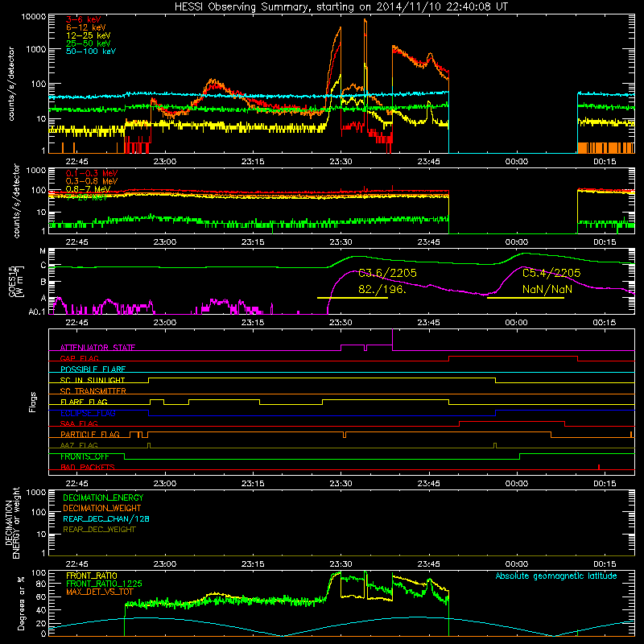Viewport: 644px width, 644px height.
Task: Select the SAA_FLAG label
Action: tap(79, 423)
